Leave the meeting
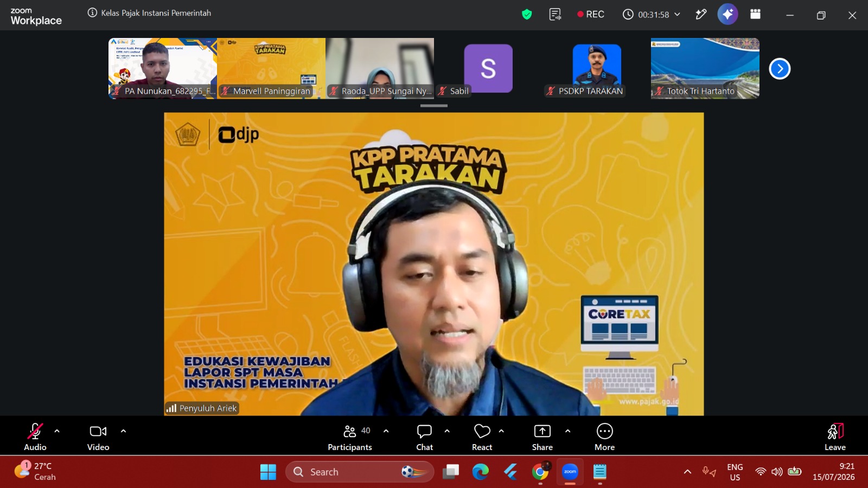Viewport: 868px width, 488px height. click(835, 436)
